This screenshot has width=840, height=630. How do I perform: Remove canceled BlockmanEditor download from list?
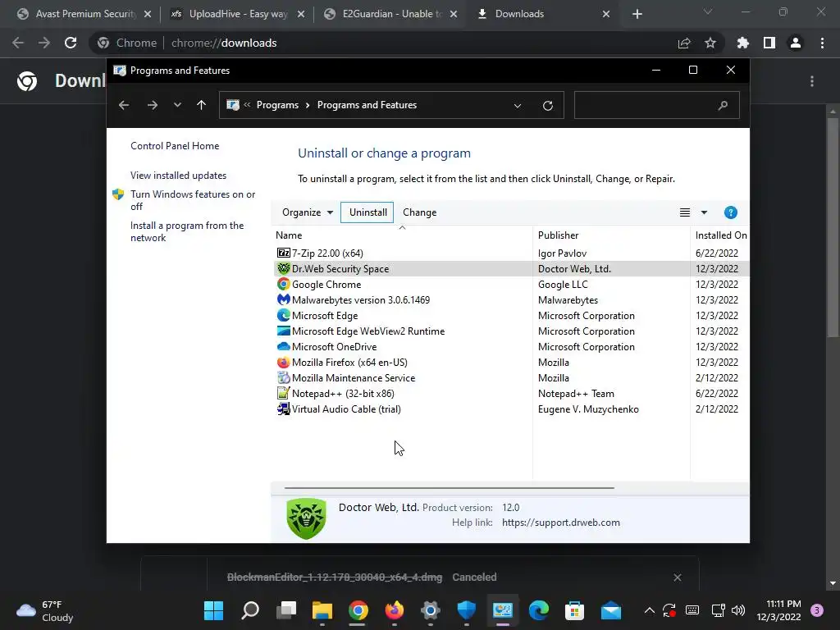tap(677, 577)
